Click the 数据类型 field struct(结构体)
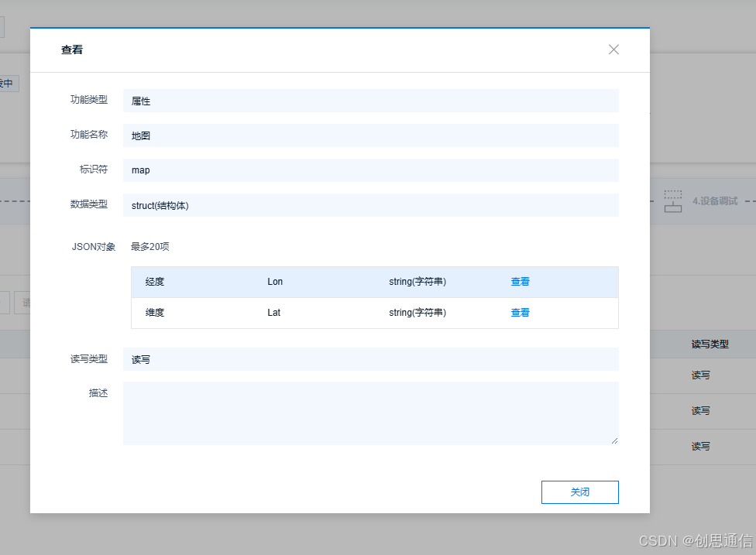Image resolution: width=756 pixels, height=555 pixels. point(371,205)
